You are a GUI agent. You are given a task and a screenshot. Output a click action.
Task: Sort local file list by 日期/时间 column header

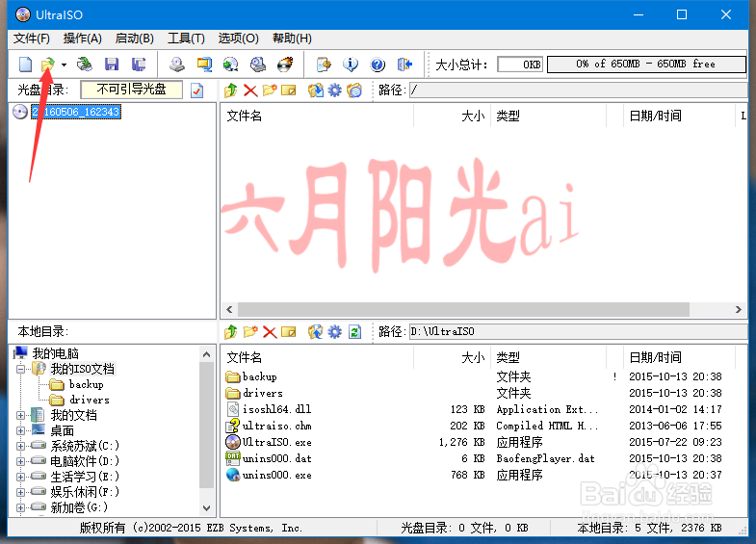coord(679,357)
